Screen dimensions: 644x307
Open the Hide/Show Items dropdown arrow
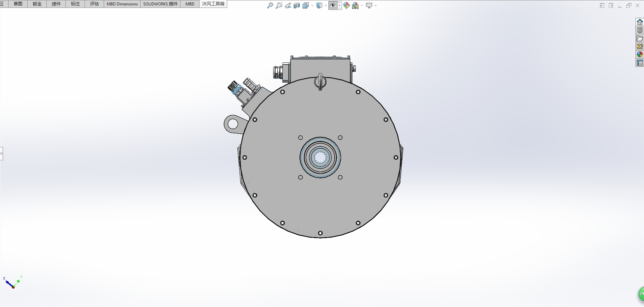[x=339, y=5]
